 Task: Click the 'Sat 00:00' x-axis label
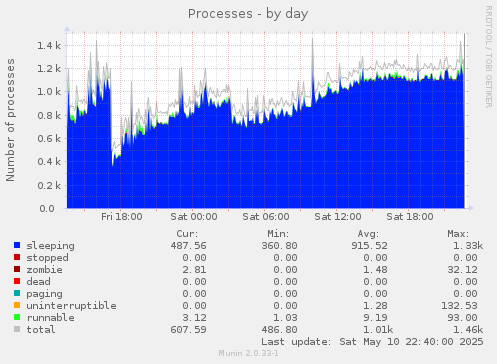point(194,217)
